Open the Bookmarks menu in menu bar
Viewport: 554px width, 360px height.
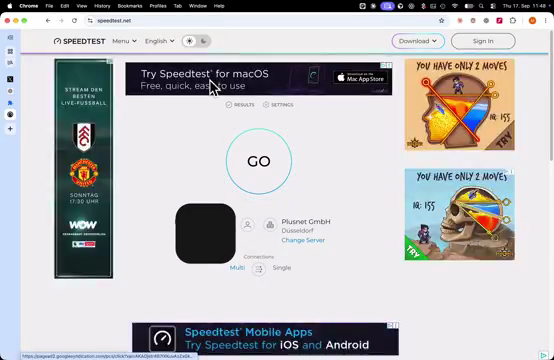coord(130,6)
